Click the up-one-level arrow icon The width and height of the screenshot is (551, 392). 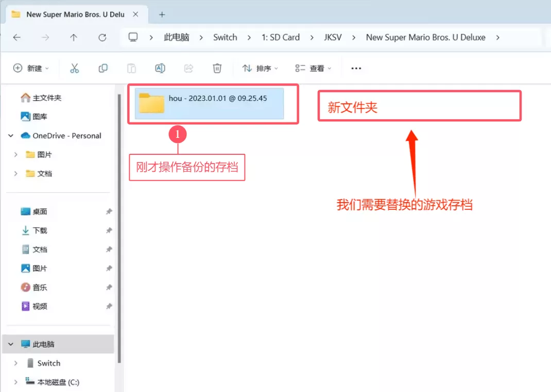pos(74,37)
